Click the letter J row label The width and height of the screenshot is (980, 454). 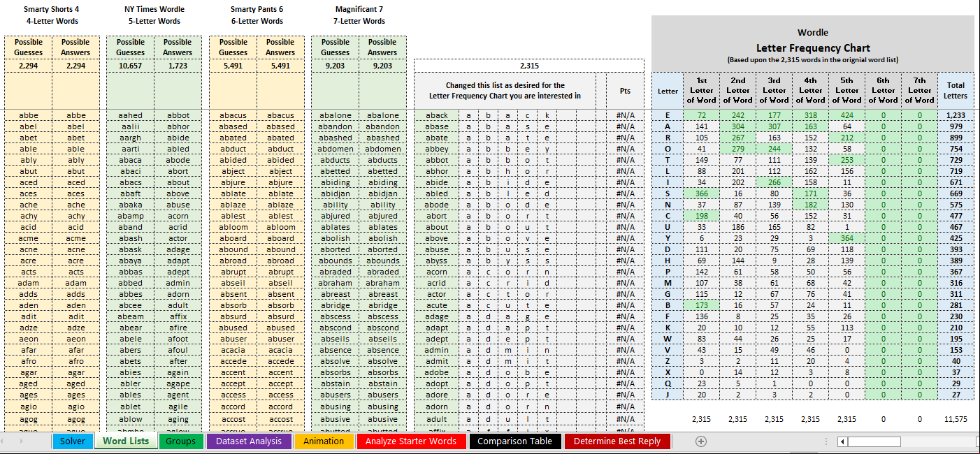(x=668, y=395)
